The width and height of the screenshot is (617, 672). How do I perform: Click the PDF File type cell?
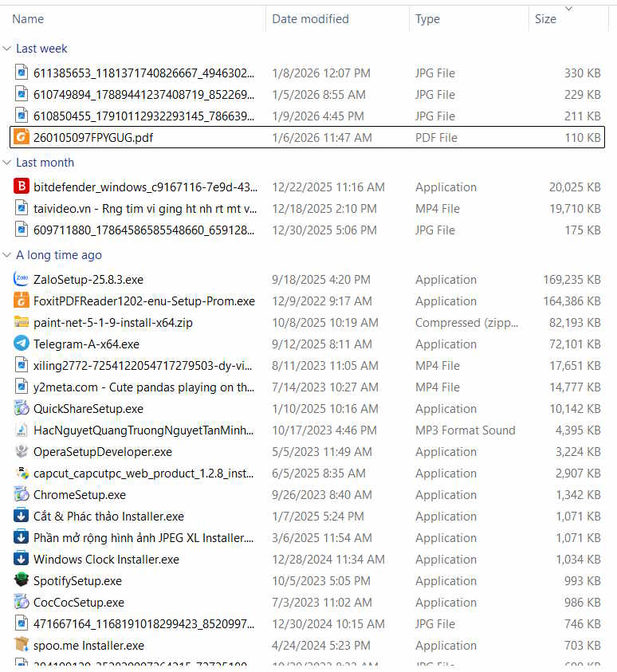click(436, 137)
